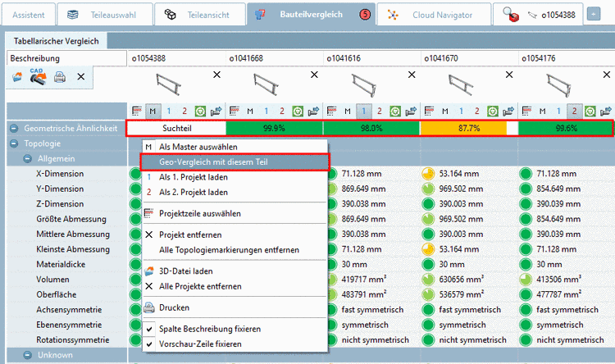This screenshot has height=364, width=615.
Task: Choose 3D-Datei laden in the menu
Action: pos(235,271)
